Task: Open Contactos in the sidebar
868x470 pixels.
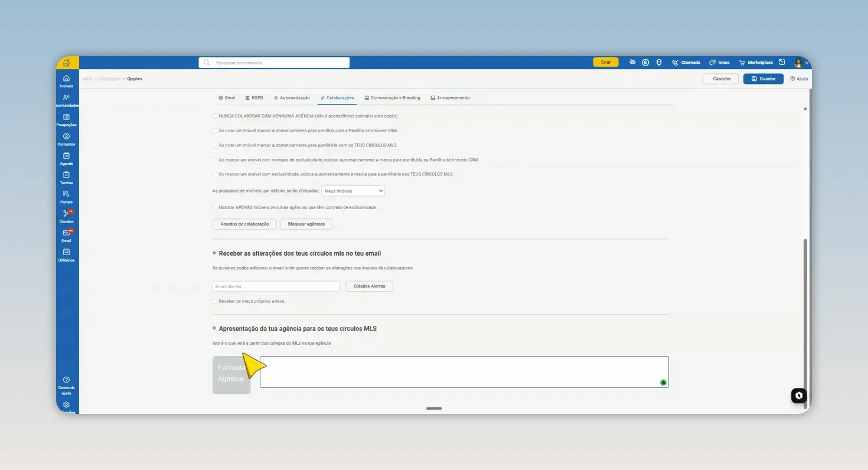Action: coord(66,136)
